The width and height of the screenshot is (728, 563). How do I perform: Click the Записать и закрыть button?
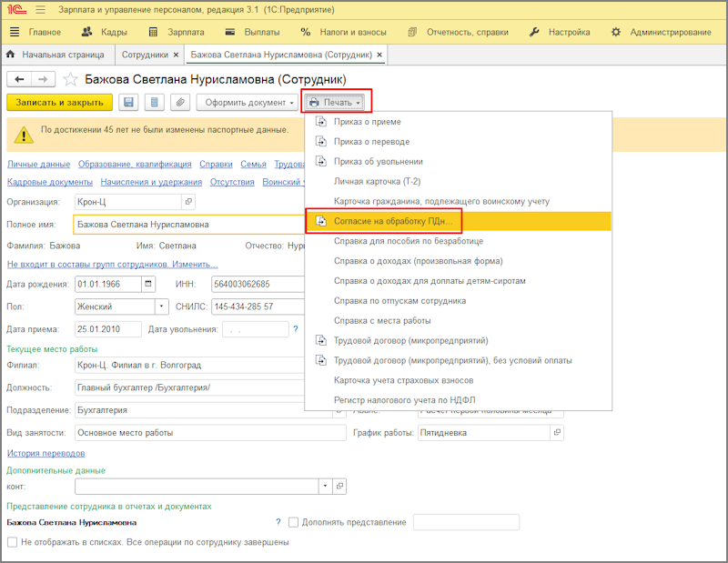click(x=59, y=103)
